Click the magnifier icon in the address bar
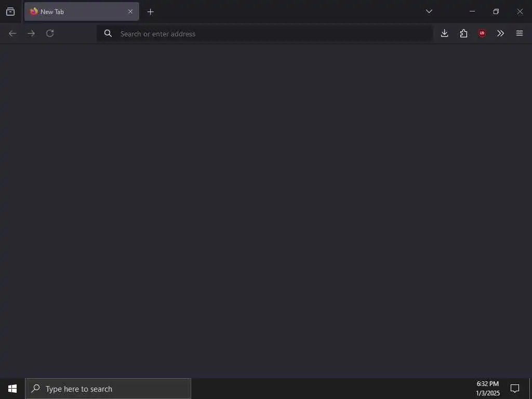Image resolution: width=532 pixels, height=399 pixels. pyautogui.click(x=108, y=33)
